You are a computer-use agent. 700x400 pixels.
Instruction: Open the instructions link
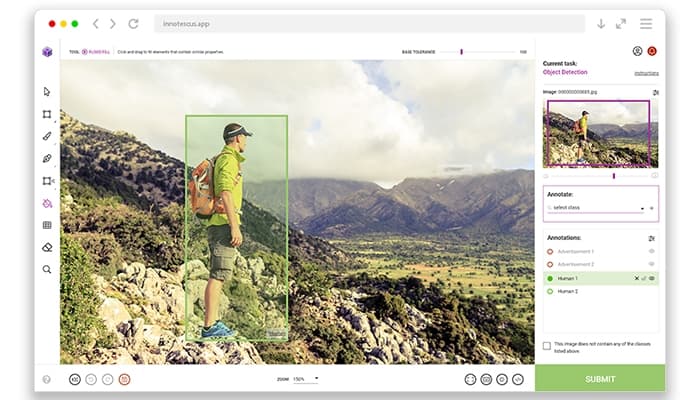(x=645, y=74)
